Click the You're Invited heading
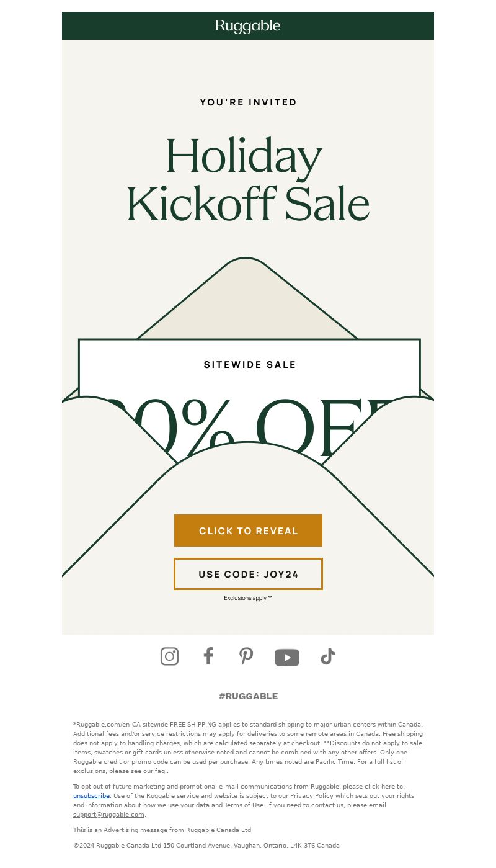This screenshot has height=868, width=496. pos(248,102)
